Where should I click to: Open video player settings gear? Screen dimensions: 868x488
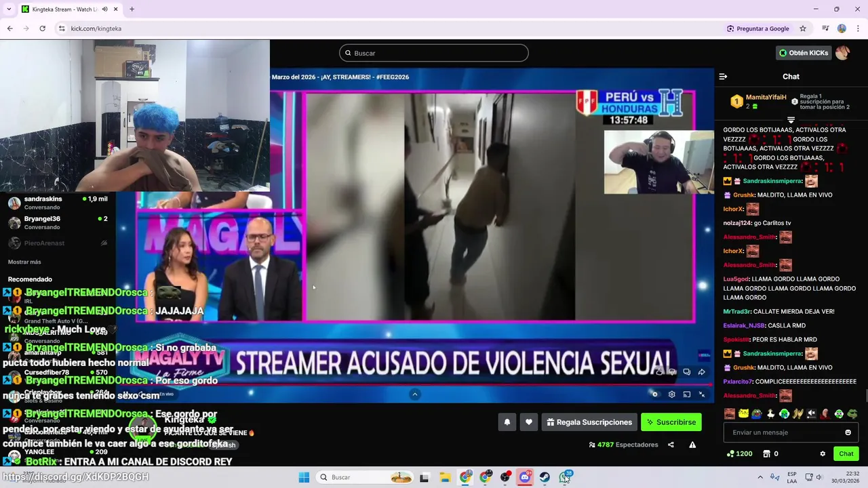(671, 394)
